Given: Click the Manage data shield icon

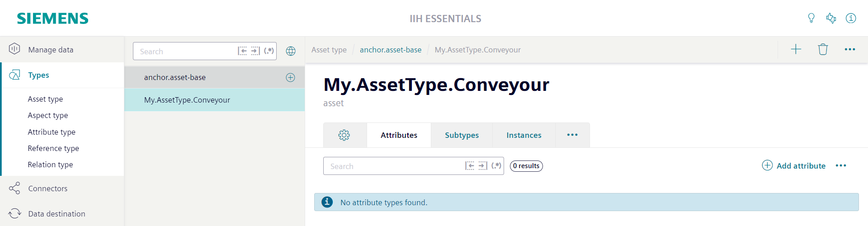Looking at the screenshot, I should pos(14,49).
